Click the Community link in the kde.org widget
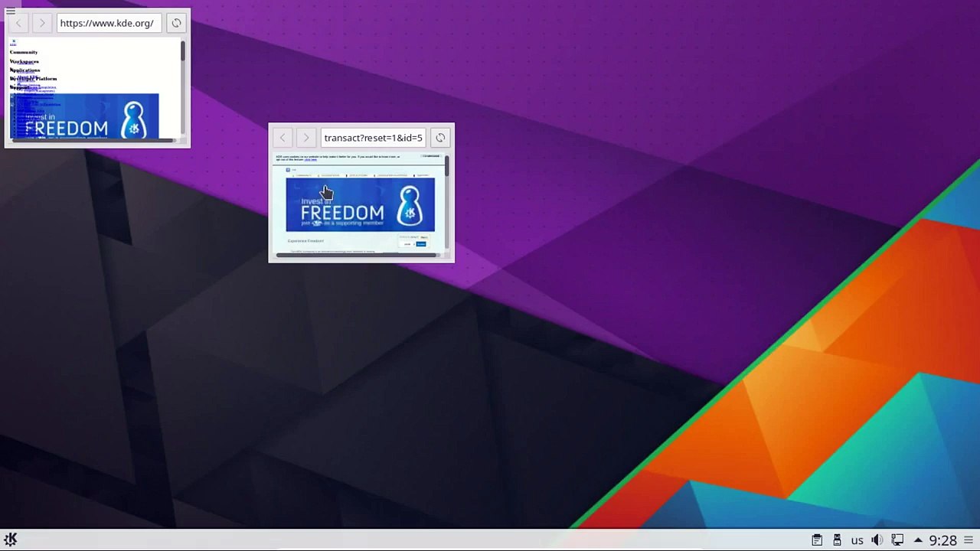This screenshot has width=980, height=551. pos(24,52)
